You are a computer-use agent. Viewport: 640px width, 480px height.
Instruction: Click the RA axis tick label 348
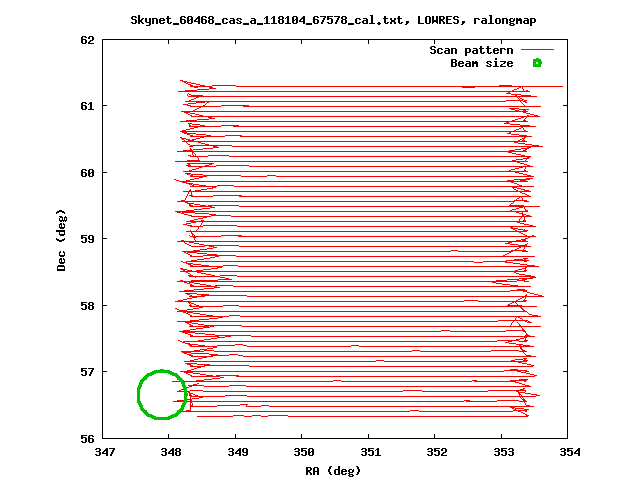point(171,452)
